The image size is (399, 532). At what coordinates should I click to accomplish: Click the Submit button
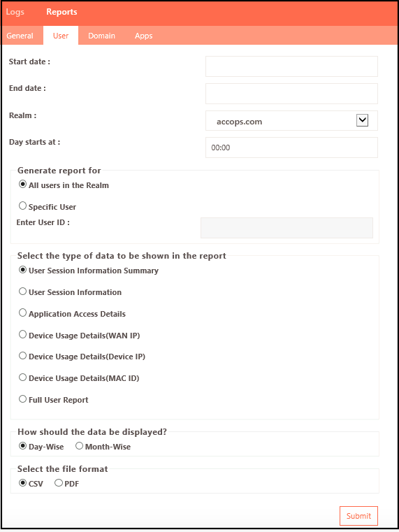pos(358,516)
